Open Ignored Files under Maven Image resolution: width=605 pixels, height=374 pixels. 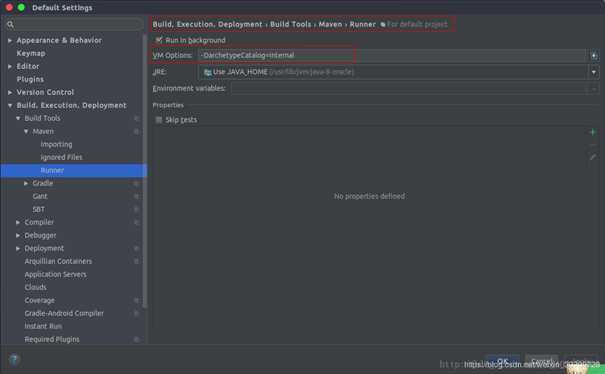pos(61,157)
